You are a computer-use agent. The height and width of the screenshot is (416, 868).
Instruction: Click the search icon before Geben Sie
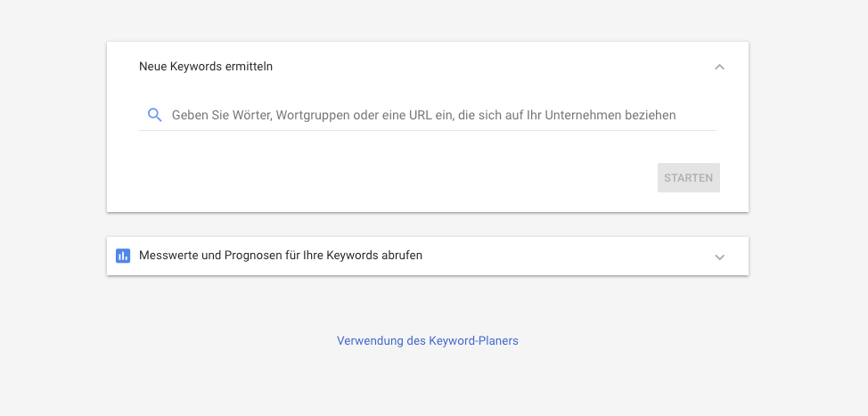pyautogui.click(x=155, y=115)
